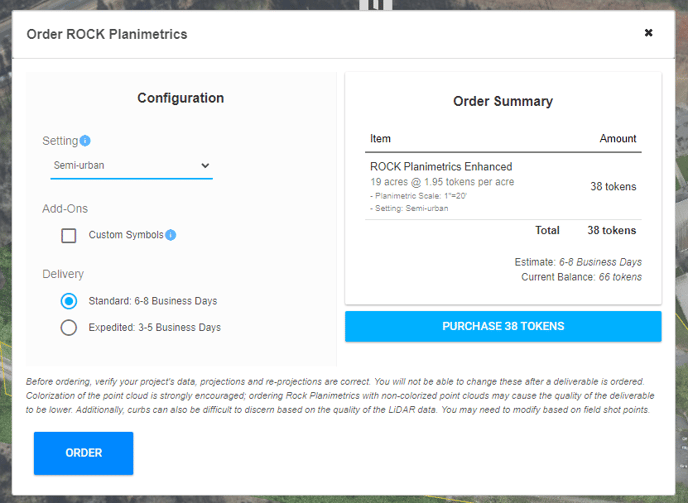
Task: Click the Expedited delivery label text
Action: click(x=154, y=327)
